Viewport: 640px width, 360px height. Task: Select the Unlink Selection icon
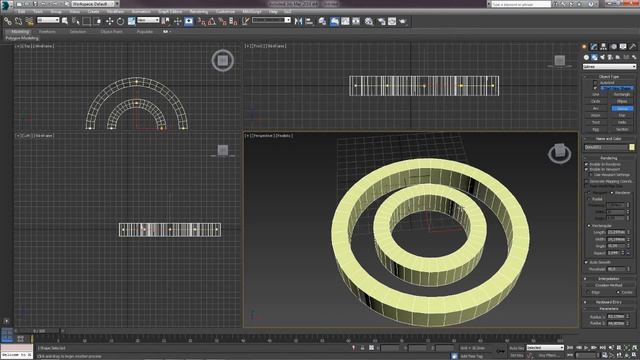click(x=18, y=21)
